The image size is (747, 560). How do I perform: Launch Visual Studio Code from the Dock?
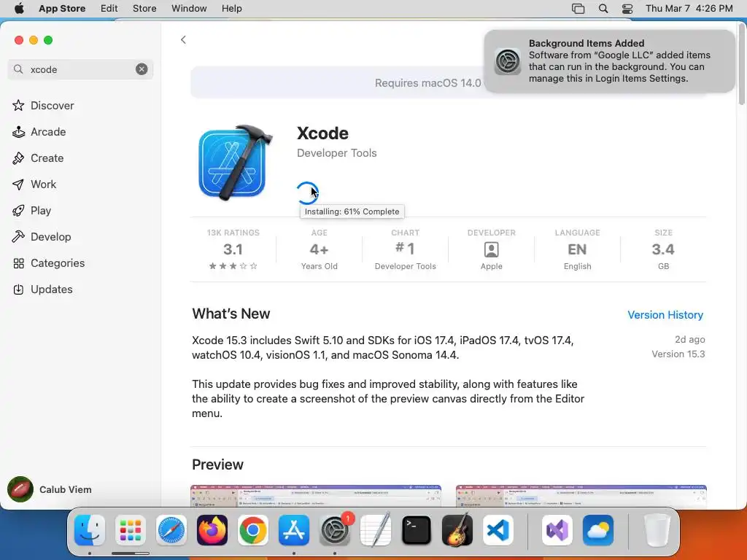(x=498, y=530)
